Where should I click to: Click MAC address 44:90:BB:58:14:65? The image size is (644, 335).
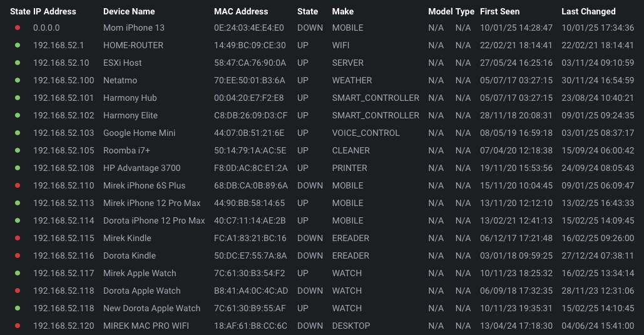pos(249,203)
